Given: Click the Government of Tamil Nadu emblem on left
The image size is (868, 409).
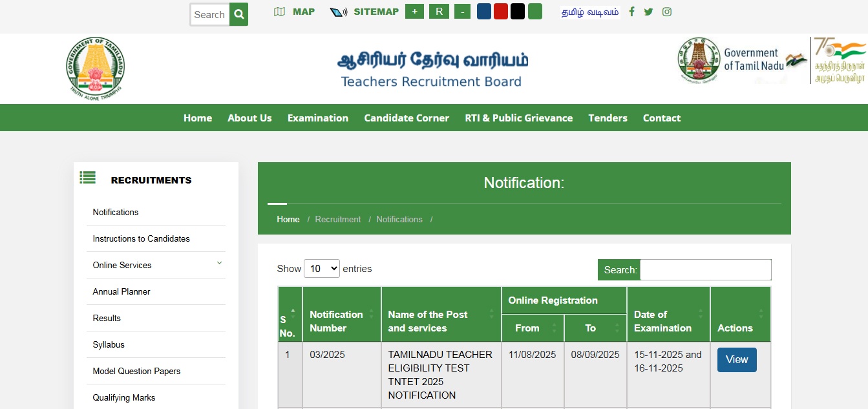Looking at the screenshot, I should click(96, 68).
